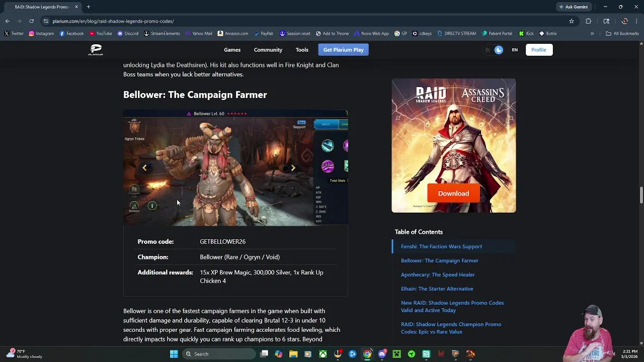The width and height of the screenshot is (644, 362).
Task: Open the Tools menu
Action: [x=302, y=50]
